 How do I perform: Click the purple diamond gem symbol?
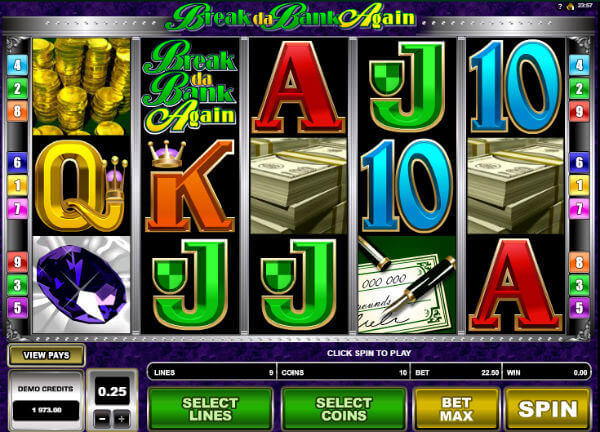click(x=82, y=285)
